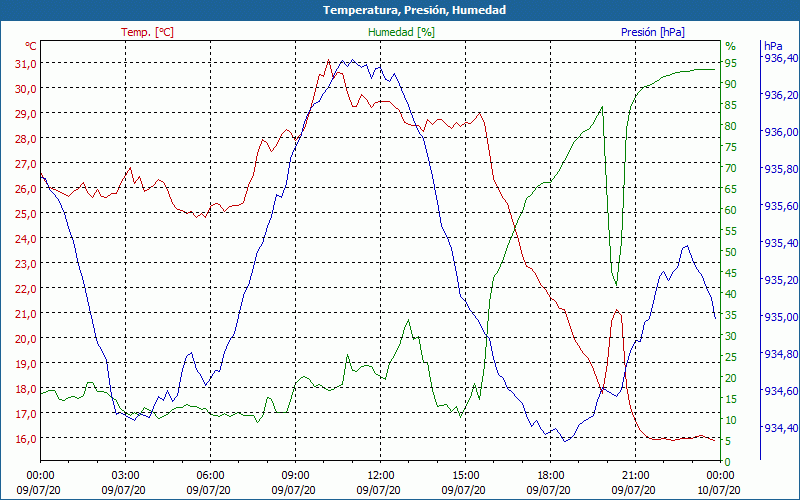Click the '935,60' pressure axis value
This screenshot has height=500, width=800.
tap(782, 206)
